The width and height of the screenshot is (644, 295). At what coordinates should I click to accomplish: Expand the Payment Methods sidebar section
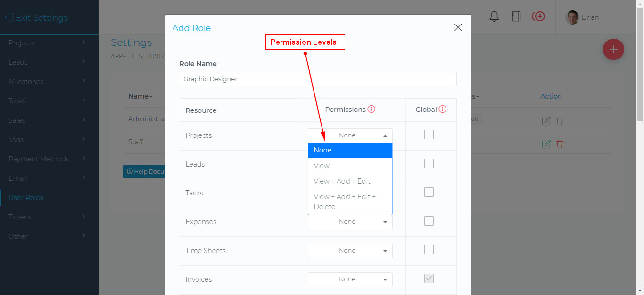coord(39,159)
